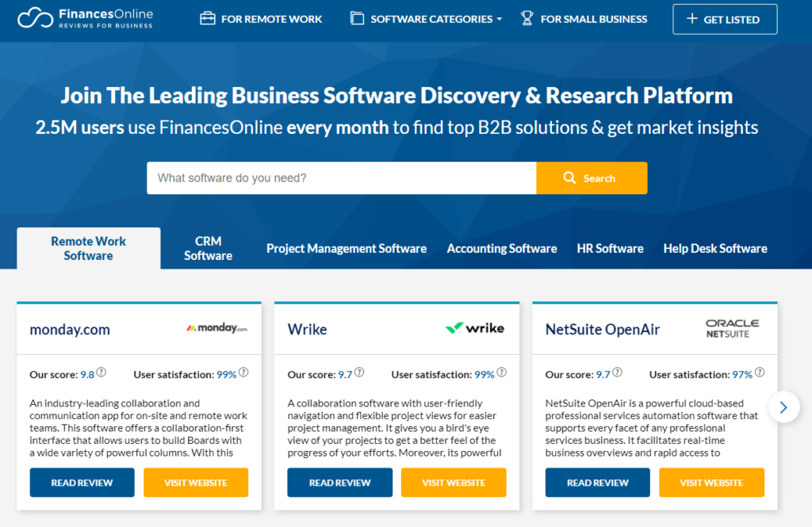Switch to the CRM Software tab

(x=208, y=248)
